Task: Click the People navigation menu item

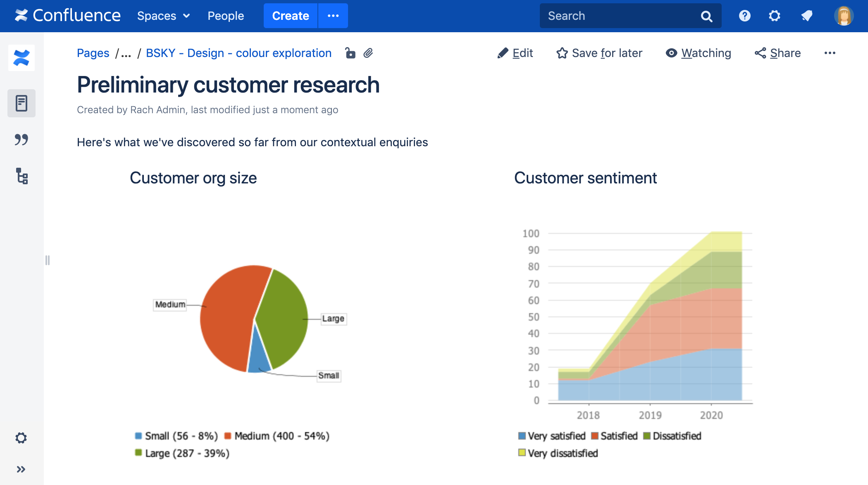Action: 226,16
